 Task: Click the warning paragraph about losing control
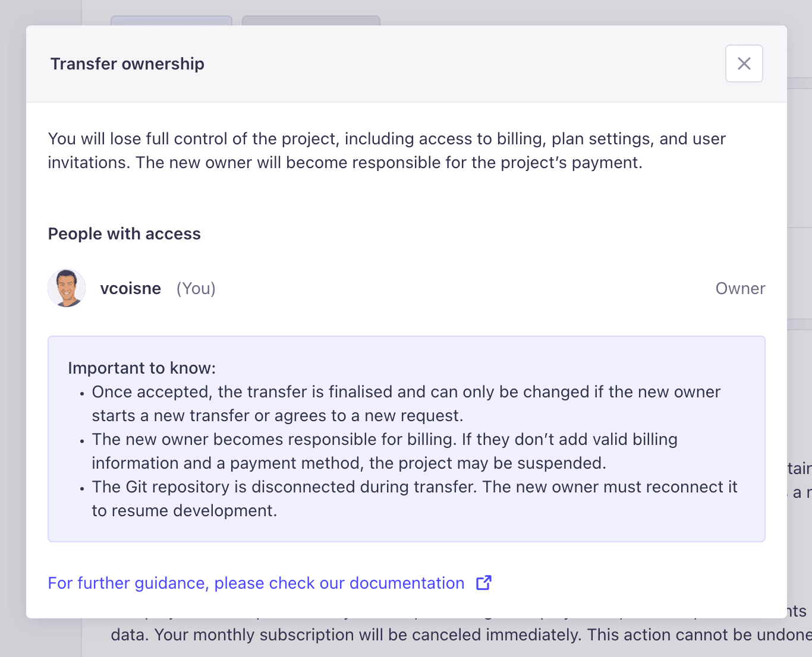pos(387,150)
